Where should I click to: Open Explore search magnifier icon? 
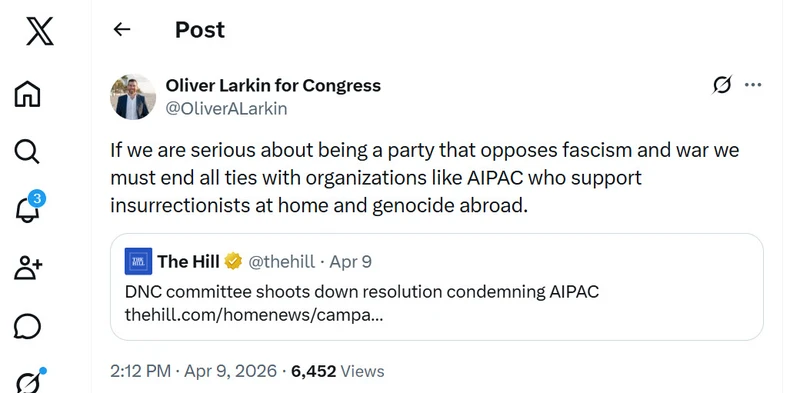(x=27, y=152)
